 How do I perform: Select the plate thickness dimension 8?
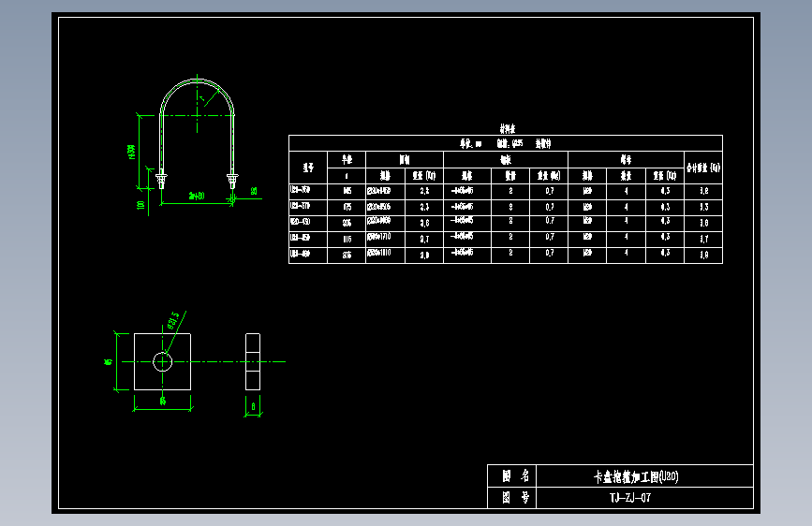click(x=253, y=406)
